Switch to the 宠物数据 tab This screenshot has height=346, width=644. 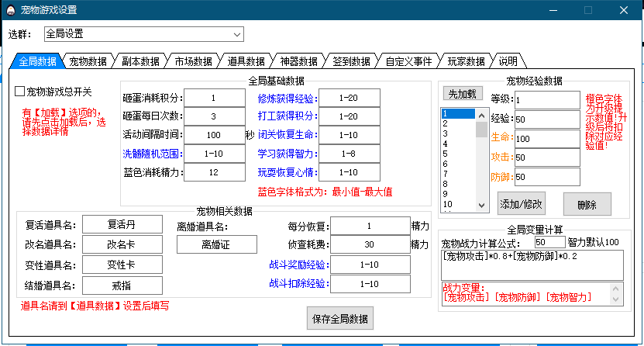coord(88,61)
